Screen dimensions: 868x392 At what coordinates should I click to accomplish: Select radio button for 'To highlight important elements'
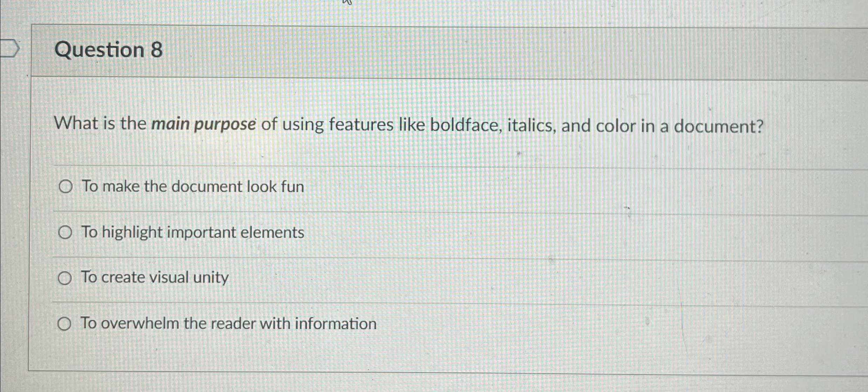[65, 232]
